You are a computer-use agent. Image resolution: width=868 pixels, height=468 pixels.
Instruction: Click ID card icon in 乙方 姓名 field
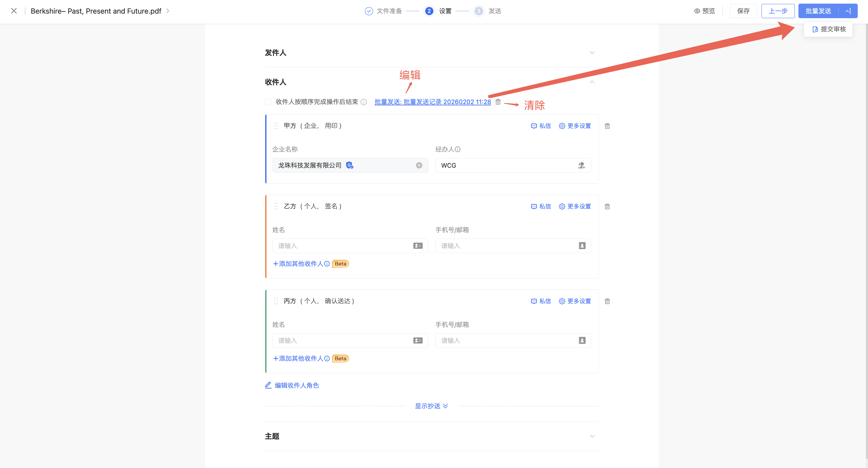[417, 246]
